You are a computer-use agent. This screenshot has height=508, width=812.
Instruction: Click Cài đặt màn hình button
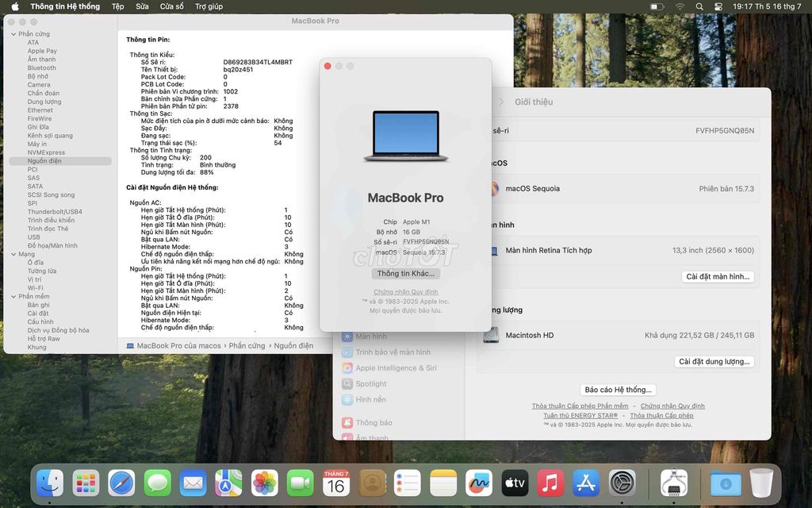click(x=718, y=276)
